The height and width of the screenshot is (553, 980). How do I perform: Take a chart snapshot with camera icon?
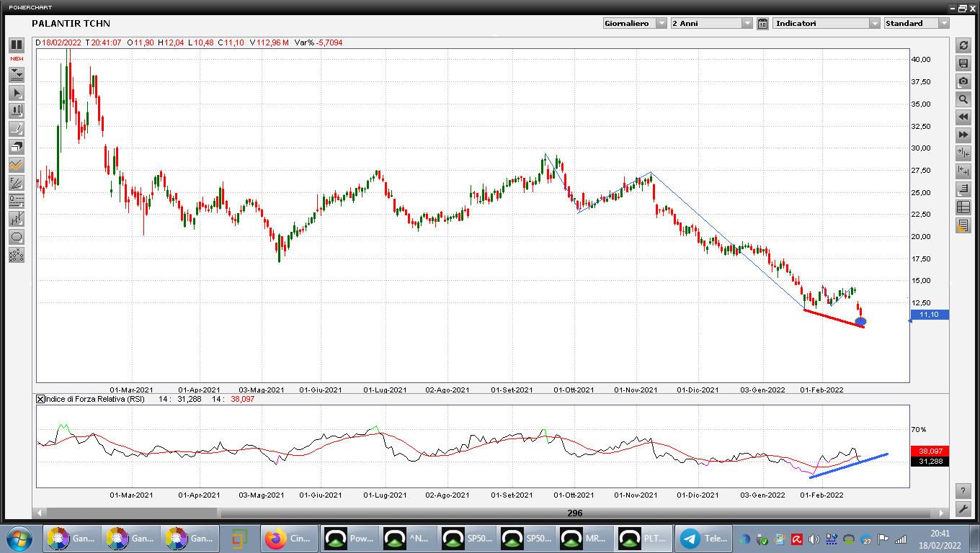coord(963,81)
